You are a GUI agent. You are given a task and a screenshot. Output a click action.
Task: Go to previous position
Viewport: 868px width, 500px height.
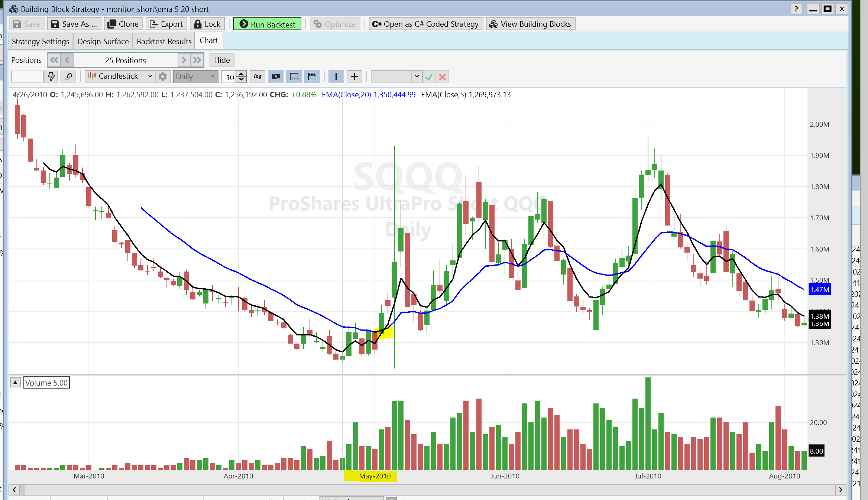pos(67,60)
